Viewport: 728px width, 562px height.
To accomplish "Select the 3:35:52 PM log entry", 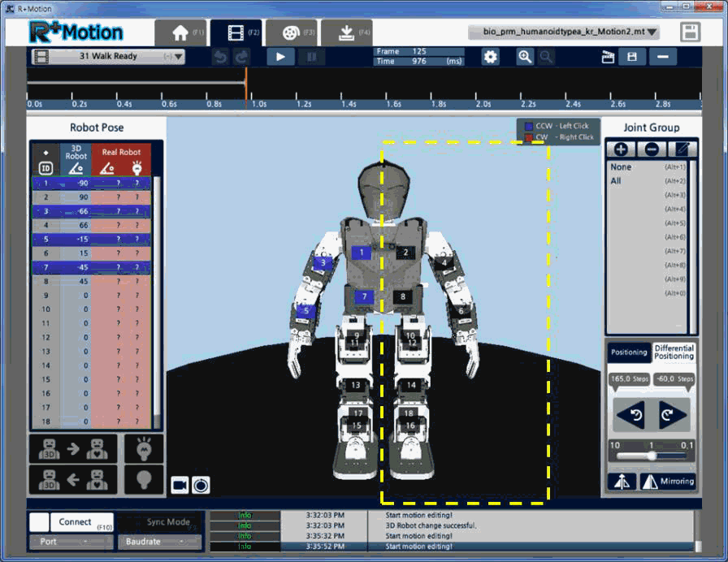I will tap(453, 547).
